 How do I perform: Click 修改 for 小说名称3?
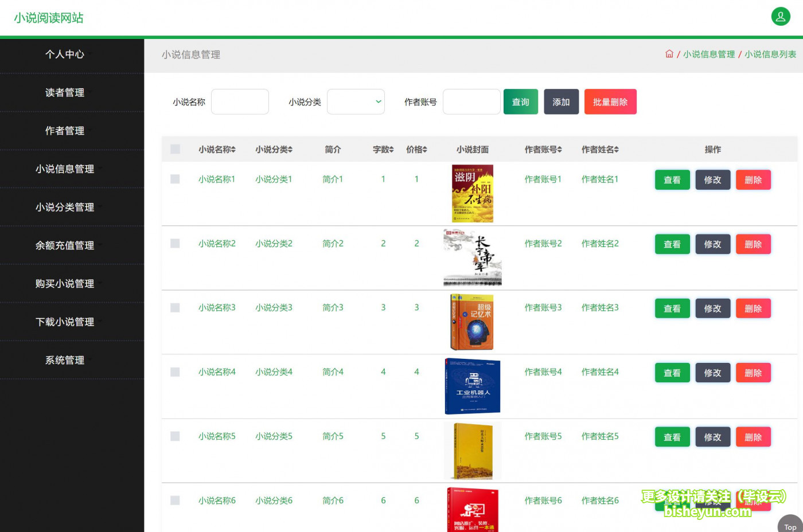click(x=713, y=308)
